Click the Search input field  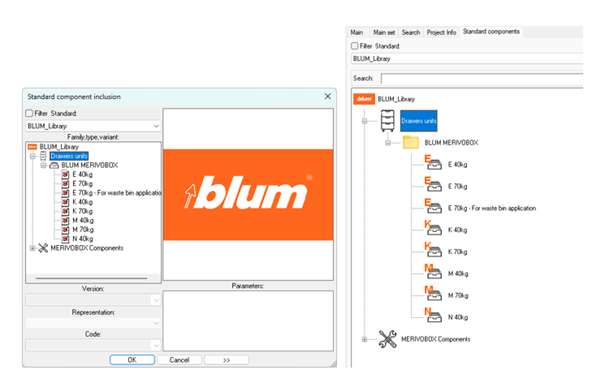click(482, 78)
